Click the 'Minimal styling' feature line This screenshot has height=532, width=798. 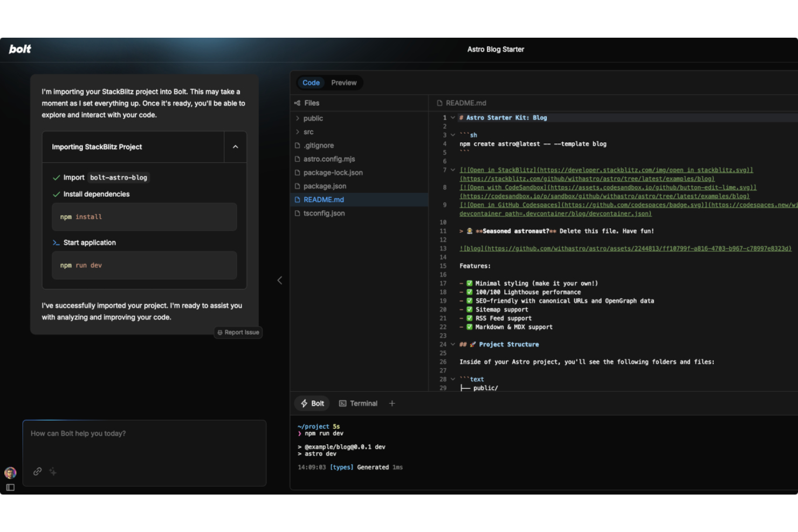pyautogui.click(x=528, y=284)
